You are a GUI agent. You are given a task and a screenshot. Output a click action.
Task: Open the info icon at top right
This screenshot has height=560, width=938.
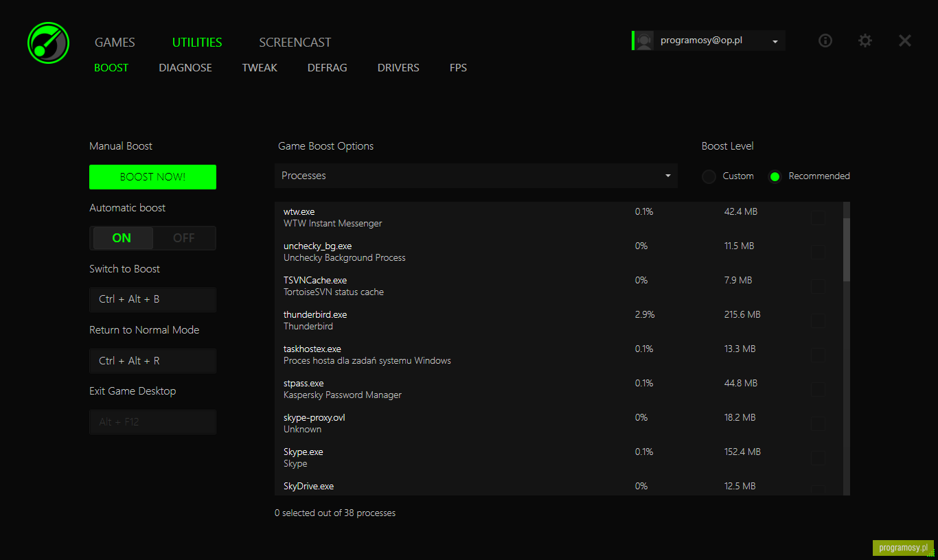pos(825,40)
